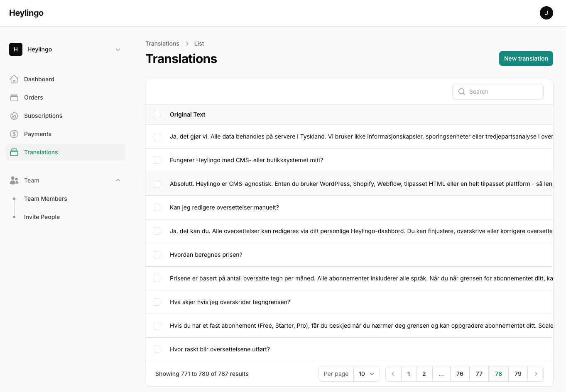Check the 'Kan jeg redigere oversettelser' row
This screenshot has width=566, height=392.
[x=157, y=207]
